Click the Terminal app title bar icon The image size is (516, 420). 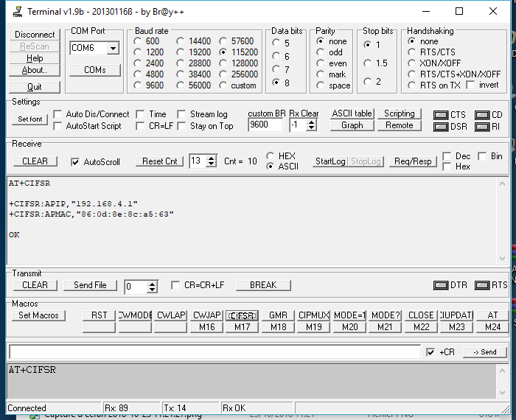pos(17,12)
